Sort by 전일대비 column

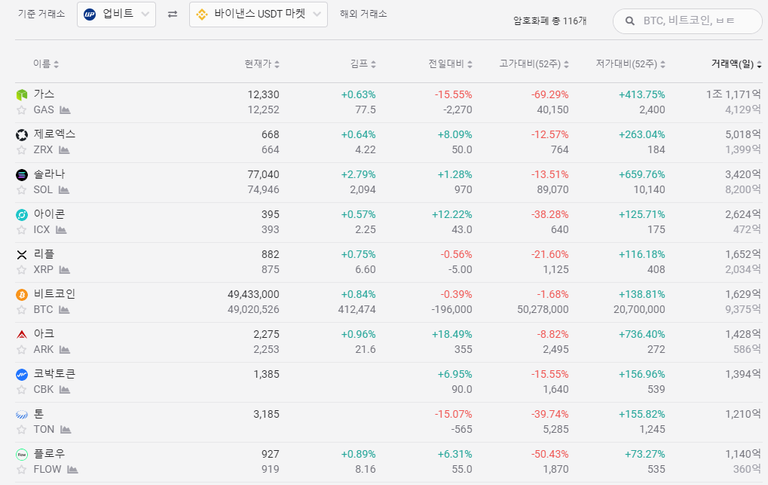click(x=450, y=64)
